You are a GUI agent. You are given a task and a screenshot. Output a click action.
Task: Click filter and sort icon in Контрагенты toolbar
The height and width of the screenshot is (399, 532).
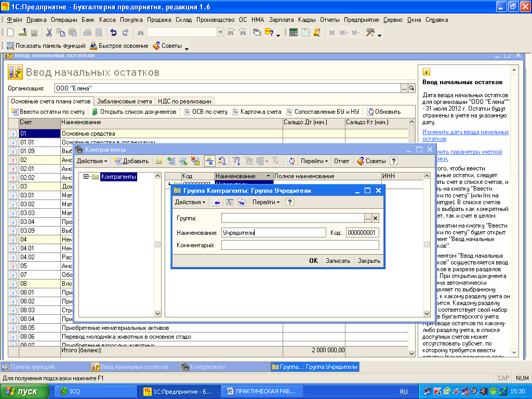tap(236, 161)
